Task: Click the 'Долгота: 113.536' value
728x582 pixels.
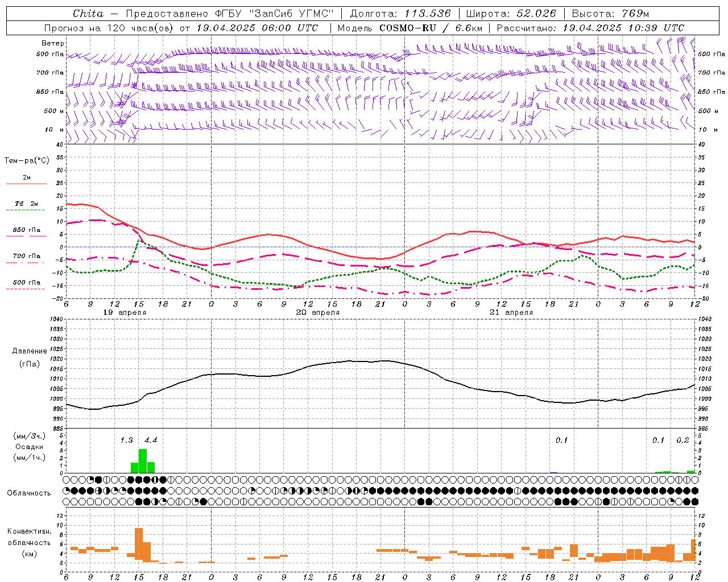Action: (x=400, y=14)
